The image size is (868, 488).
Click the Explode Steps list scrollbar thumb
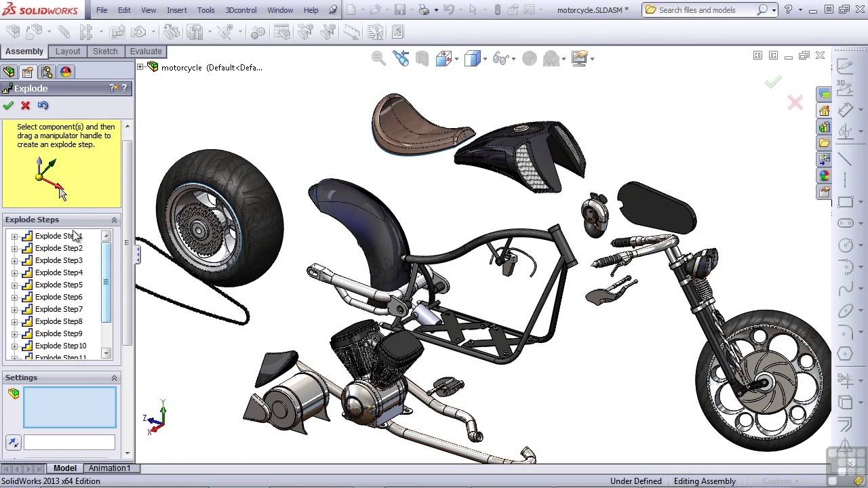click(x=106, y=281)
